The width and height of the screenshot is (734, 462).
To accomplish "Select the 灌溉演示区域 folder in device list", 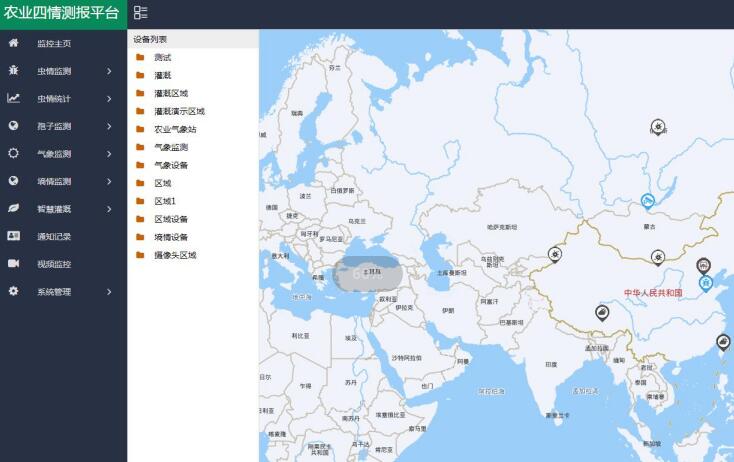I will [179, 111].
